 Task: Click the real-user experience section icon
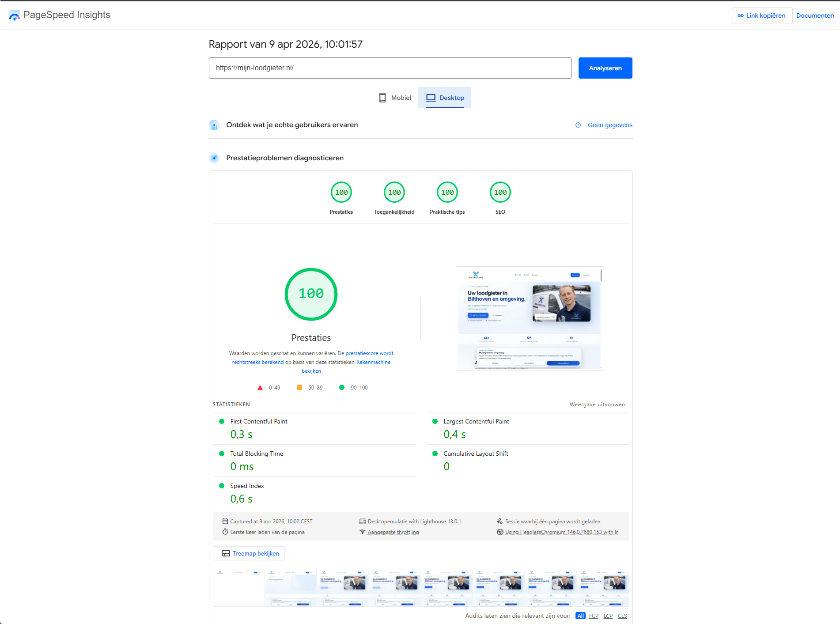(x=214, y=125)
